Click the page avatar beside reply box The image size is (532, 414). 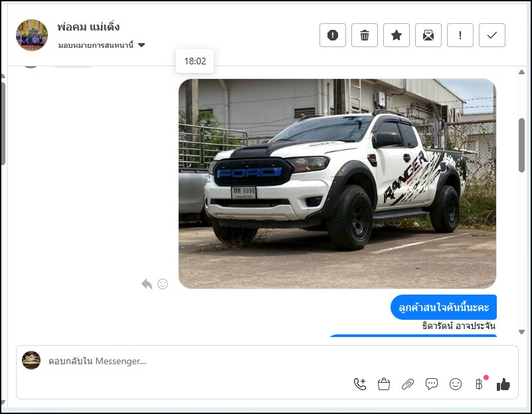click(31, 360)
